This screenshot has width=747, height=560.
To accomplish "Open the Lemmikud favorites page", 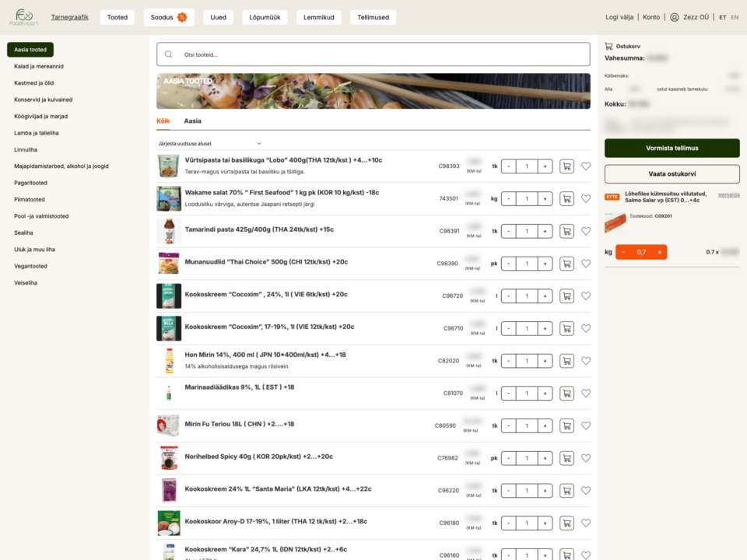I will pyautogui.click(x=319, y=17).
